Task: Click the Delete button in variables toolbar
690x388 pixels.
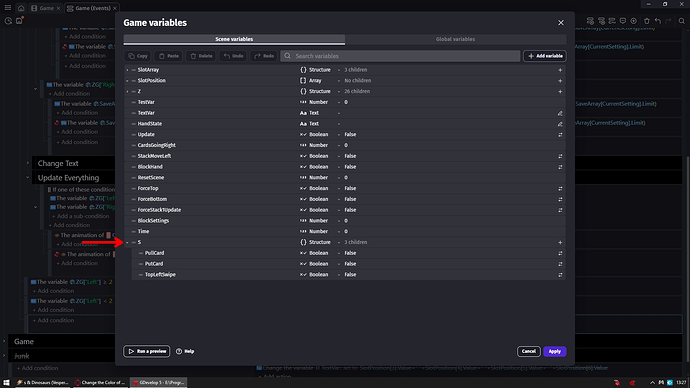Action: pos(201,56)
